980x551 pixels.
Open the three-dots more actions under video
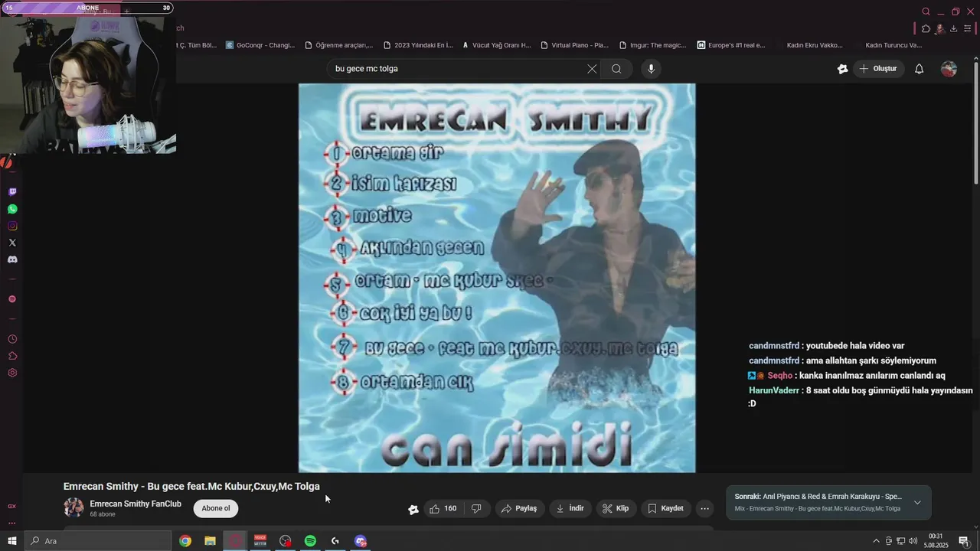(705, 508)
